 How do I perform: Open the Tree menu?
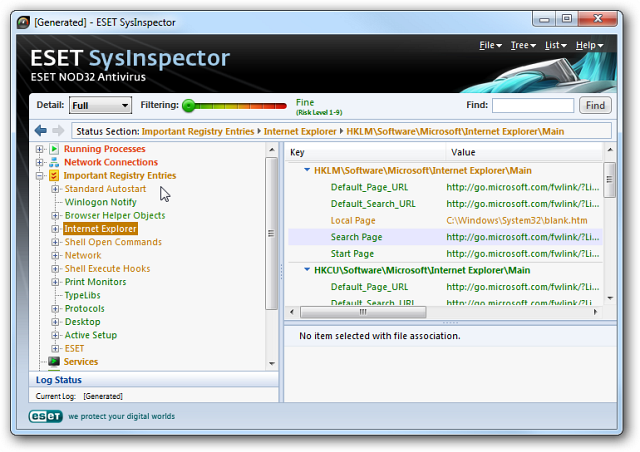(523, 45)
